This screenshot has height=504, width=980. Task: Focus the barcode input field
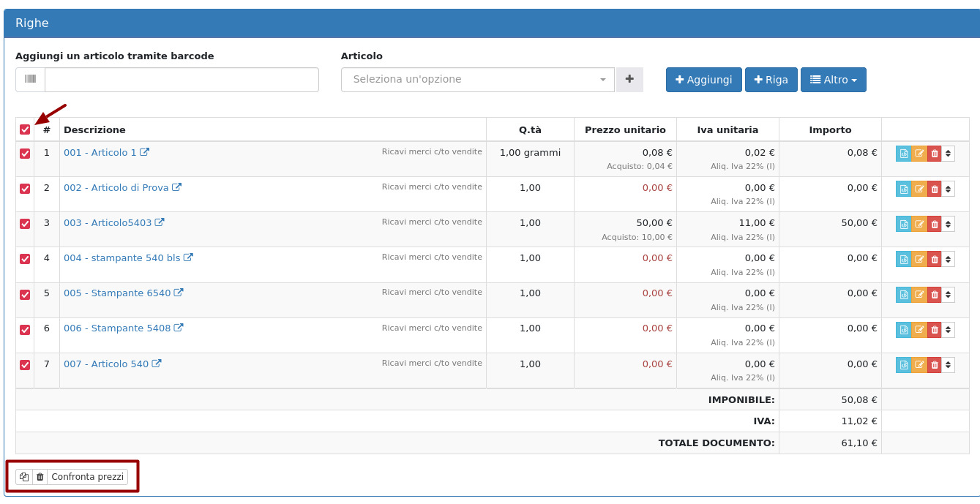(182, 80)
